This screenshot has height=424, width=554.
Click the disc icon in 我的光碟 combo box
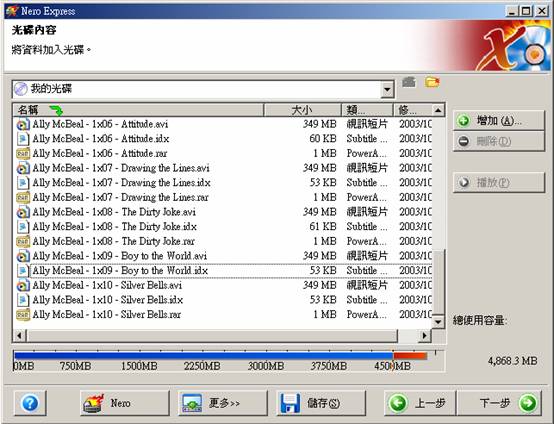21,89
